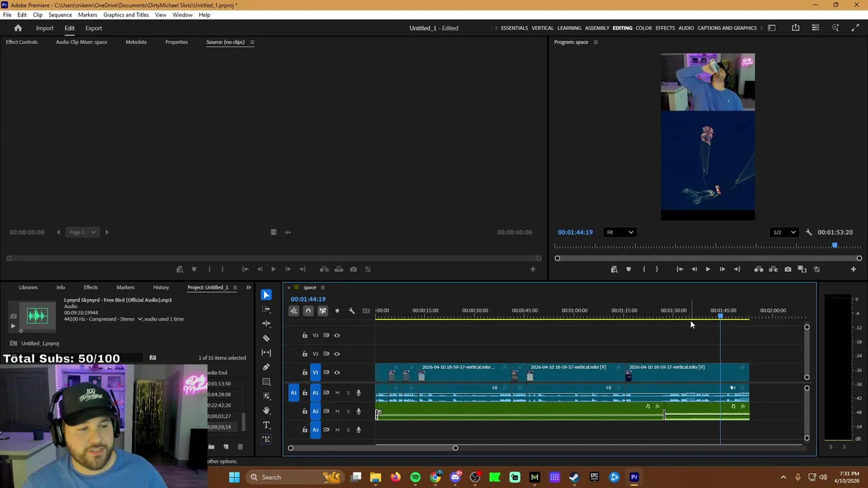Step back one frame in Program monitor
Image resolution: width=868 pixels, height=488 pixels.
694,269
